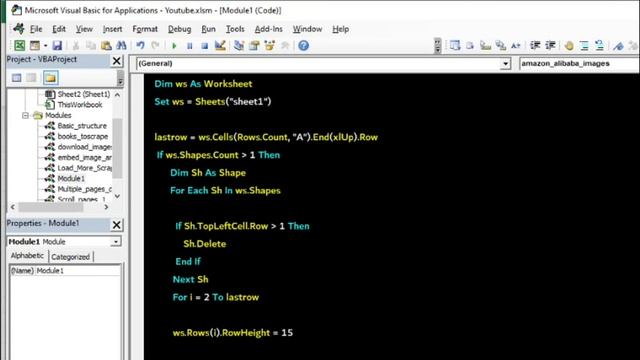Collapse the Modules folder
640x360 pixels.
(25, 116)
